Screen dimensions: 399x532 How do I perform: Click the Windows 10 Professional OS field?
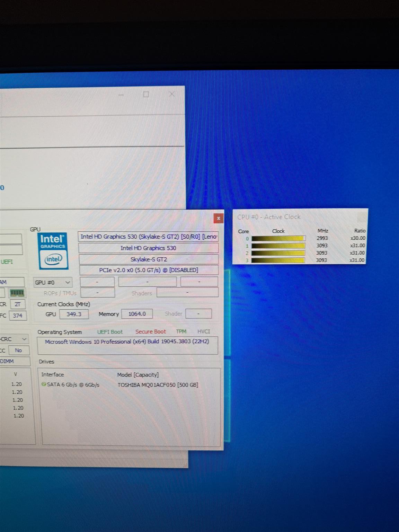(127, 342)
